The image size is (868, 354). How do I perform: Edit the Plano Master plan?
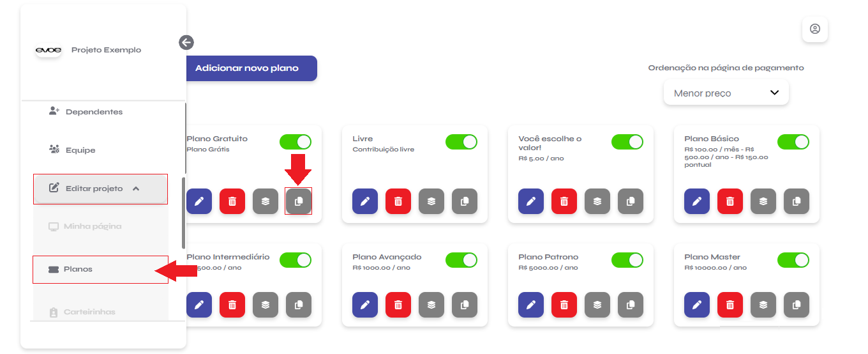[697, 305]
